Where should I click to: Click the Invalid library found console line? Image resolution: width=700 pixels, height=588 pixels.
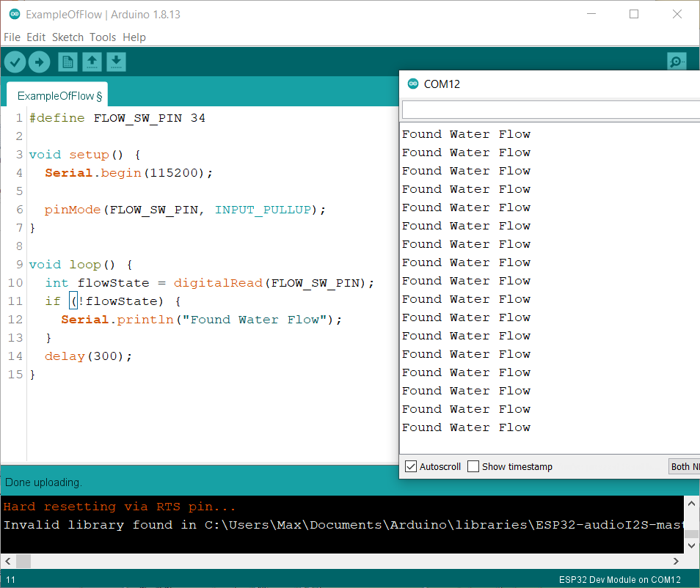[x=343, y=525]
